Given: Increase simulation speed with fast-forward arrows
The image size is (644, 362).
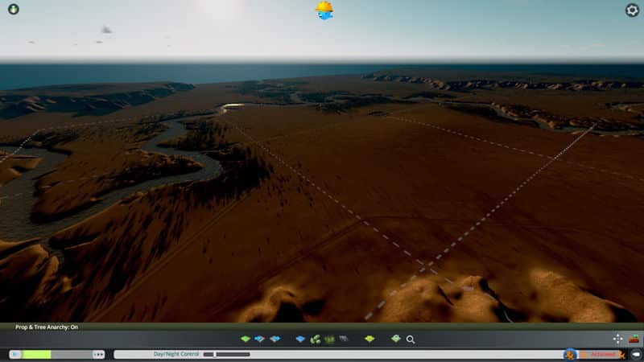Looking at the screenshot, I should pyautogui.click(x=98, y=354).
